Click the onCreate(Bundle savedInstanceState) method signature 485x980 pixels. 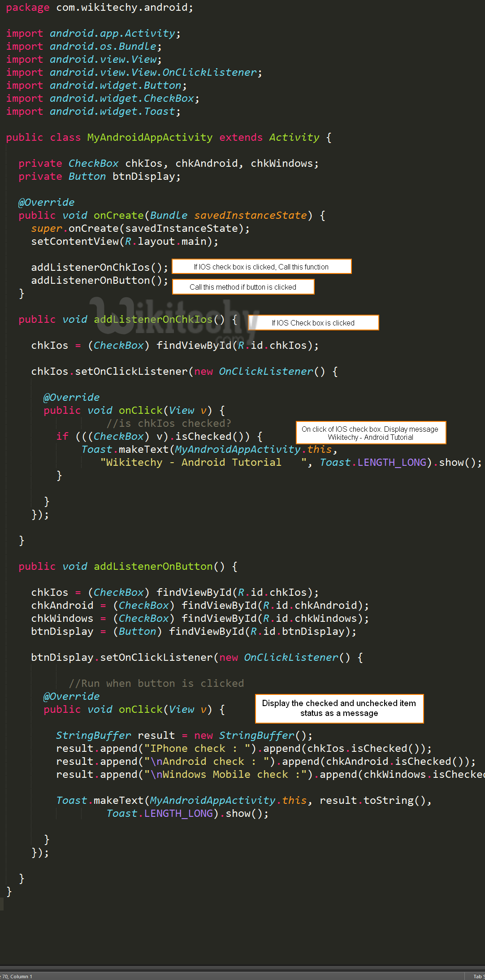tap(172, 216)
